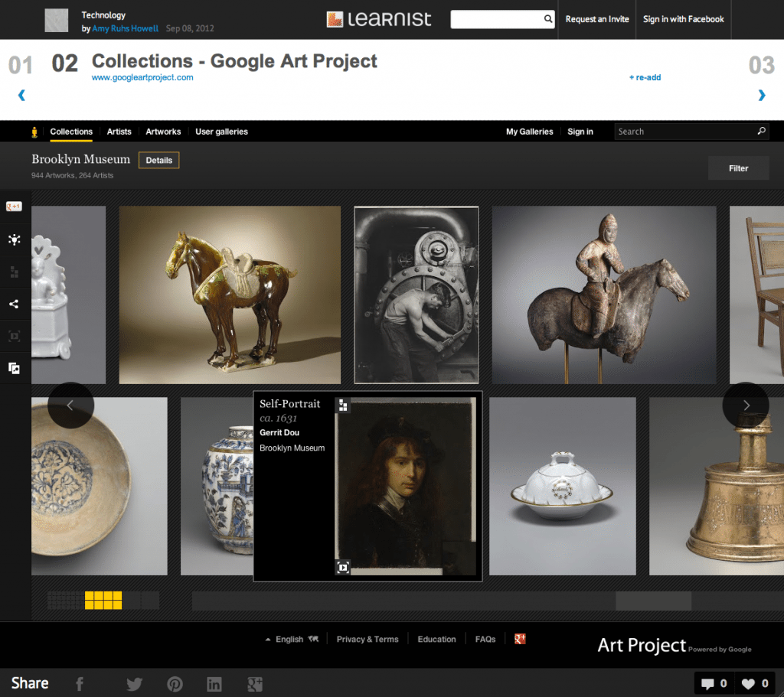Click Request an Invite
784x697 pixels.
tap(597, 19)
